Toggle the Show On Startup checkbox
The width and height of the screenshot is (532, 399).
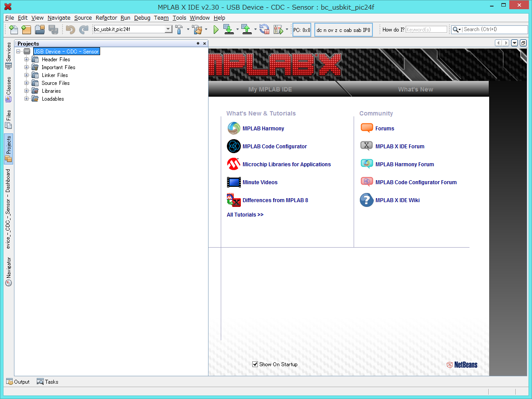click(255, 364)
